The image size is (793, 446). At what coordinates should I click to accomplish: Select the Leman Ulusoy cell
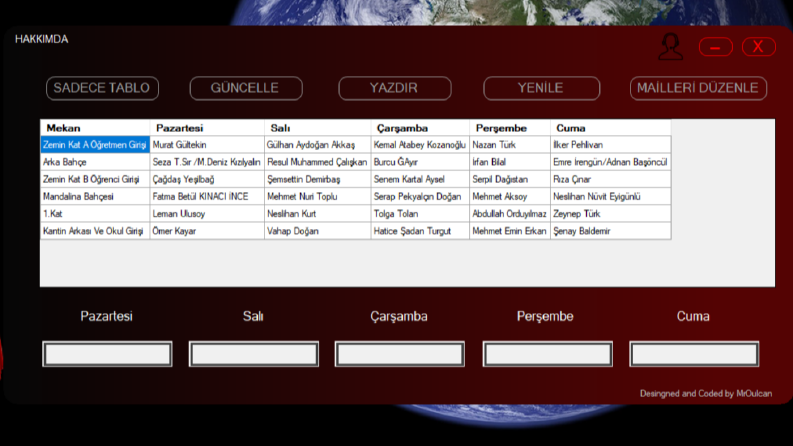click(207, 213)
